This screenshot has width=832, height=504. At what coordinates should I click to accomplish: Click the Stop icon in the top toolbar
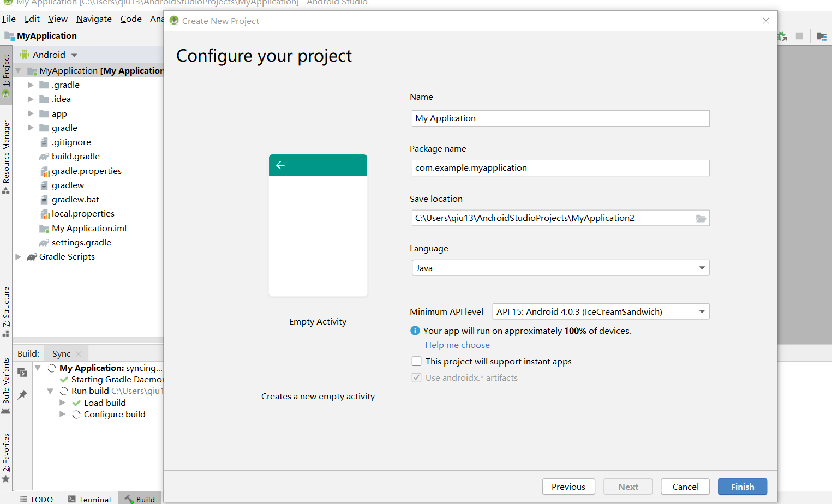coord(799,36)
